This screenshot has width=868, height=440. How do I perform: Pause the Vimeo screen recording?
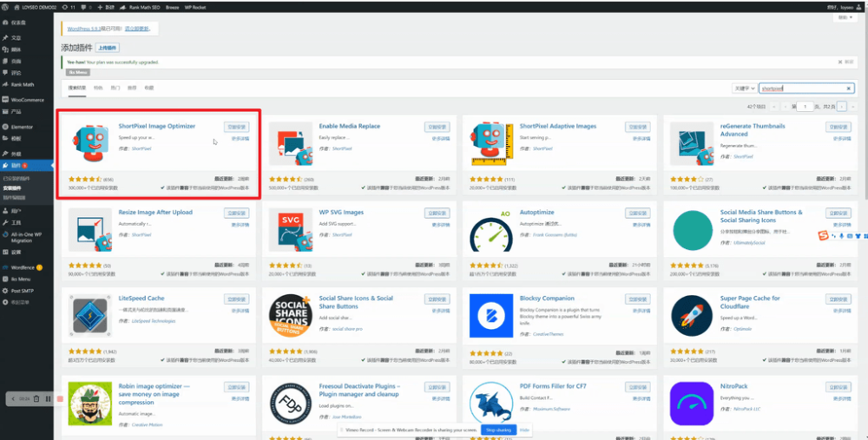(x=48, y=398)
